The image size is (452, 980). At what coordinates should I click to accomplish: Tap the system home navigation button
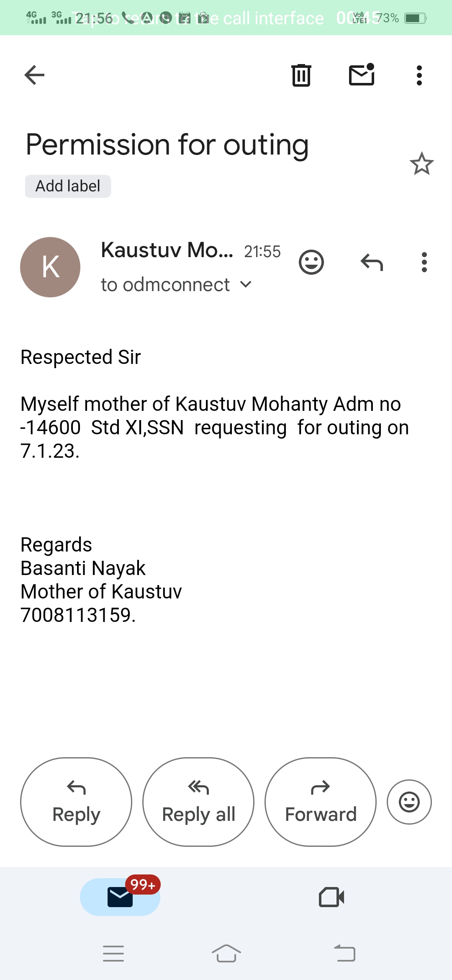(226, 954)
